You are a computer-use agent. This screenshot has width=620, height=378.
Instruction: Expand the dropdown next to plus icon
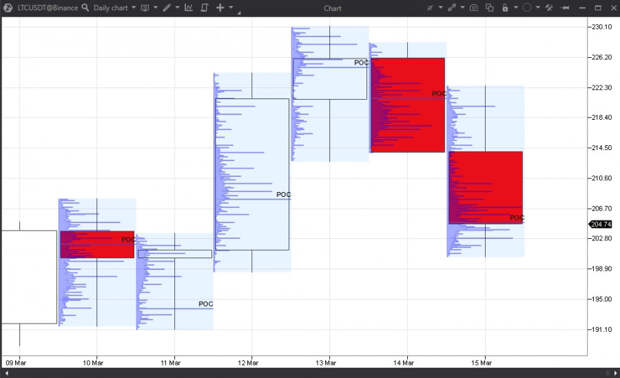click(231, 8)
